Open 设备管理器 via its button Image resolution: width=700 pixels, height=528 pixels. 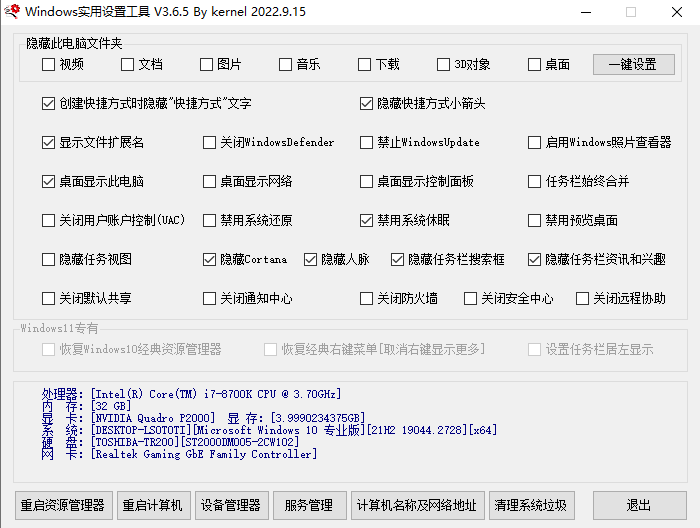click(x=232, y=505)
